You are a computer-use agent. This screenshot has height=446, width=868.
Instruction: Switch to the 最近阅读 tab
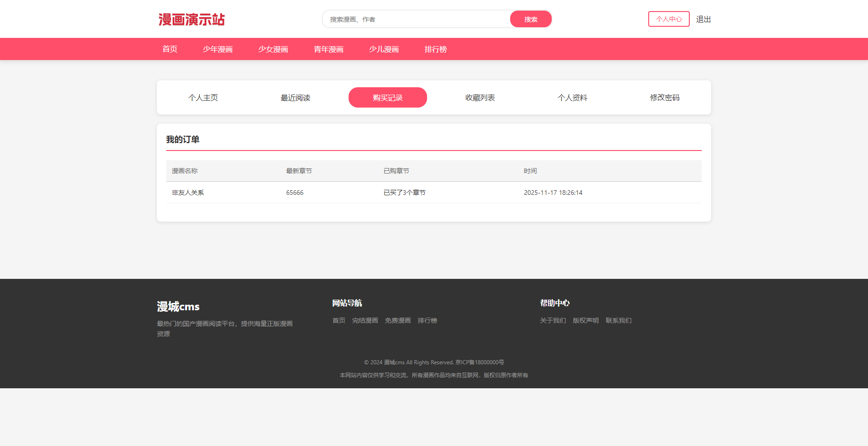tap(295, 97)
